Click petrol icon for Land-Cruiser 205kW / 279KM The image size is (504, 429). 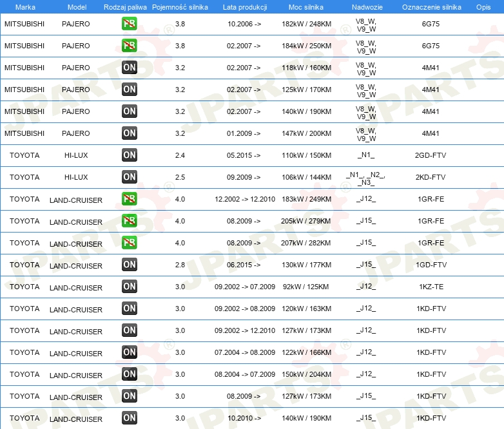pos(129,221)
